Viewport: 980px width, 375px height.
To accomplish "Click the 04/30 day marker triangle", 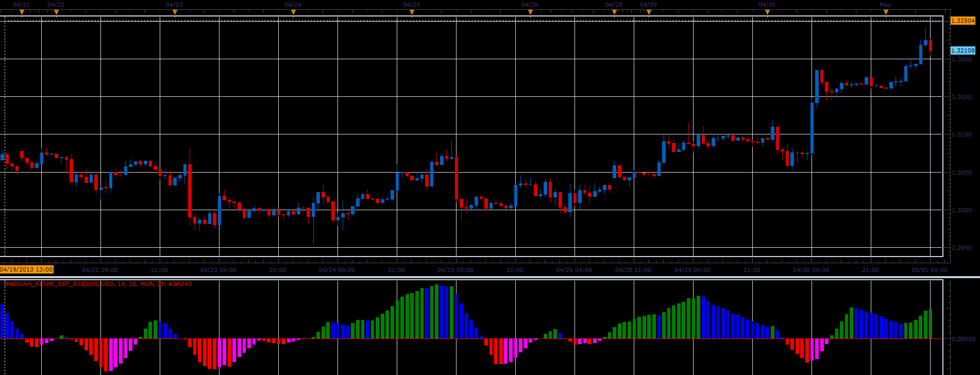I will tap(767, 12).
